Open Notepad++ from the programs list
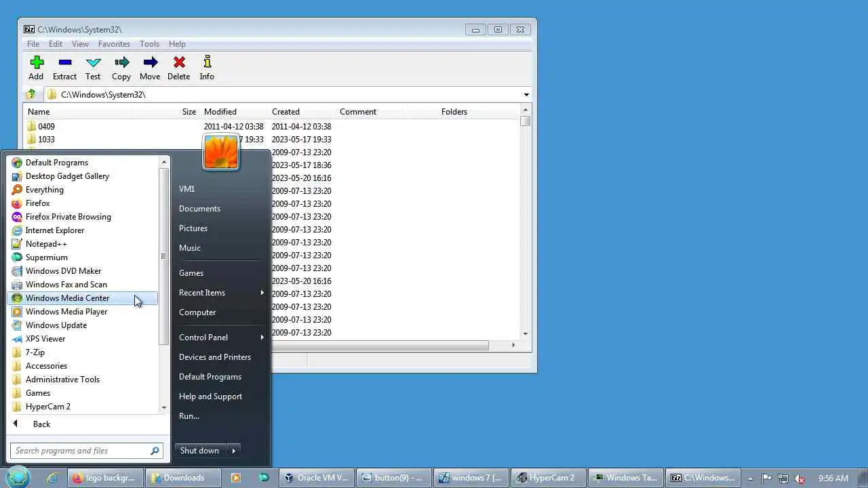The width and height of the screenshot is (868, 488). [x=82, y=244]
